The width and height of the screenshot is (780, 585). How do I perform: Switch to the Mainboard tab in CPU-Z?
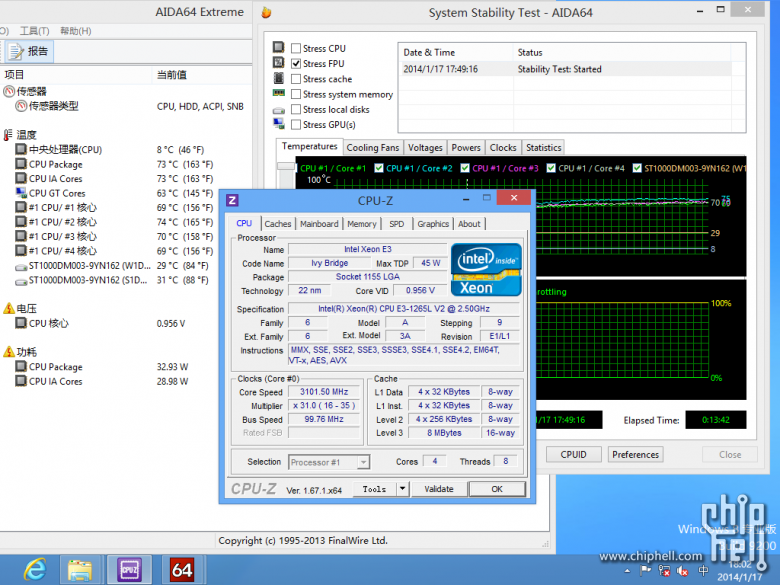[319, 224]
